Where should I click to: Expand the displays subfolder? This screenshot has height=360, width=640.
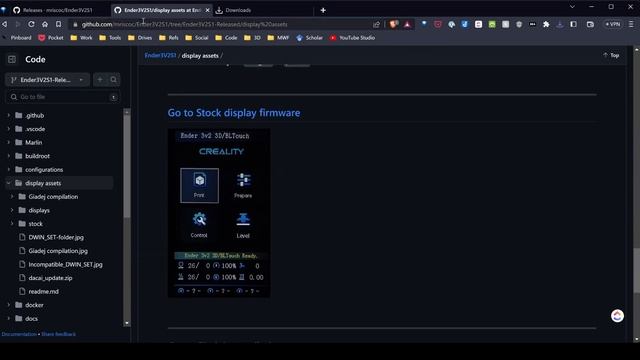point(12,210)
